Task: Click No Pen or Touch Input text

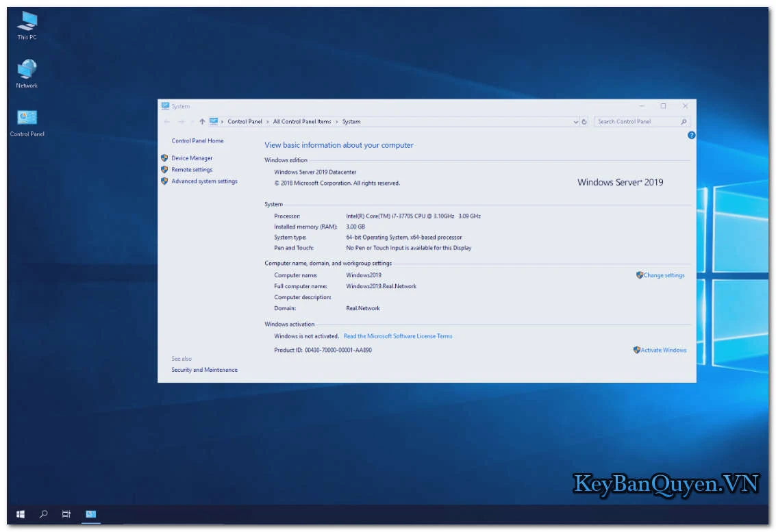Action: (x=409, y=249)
